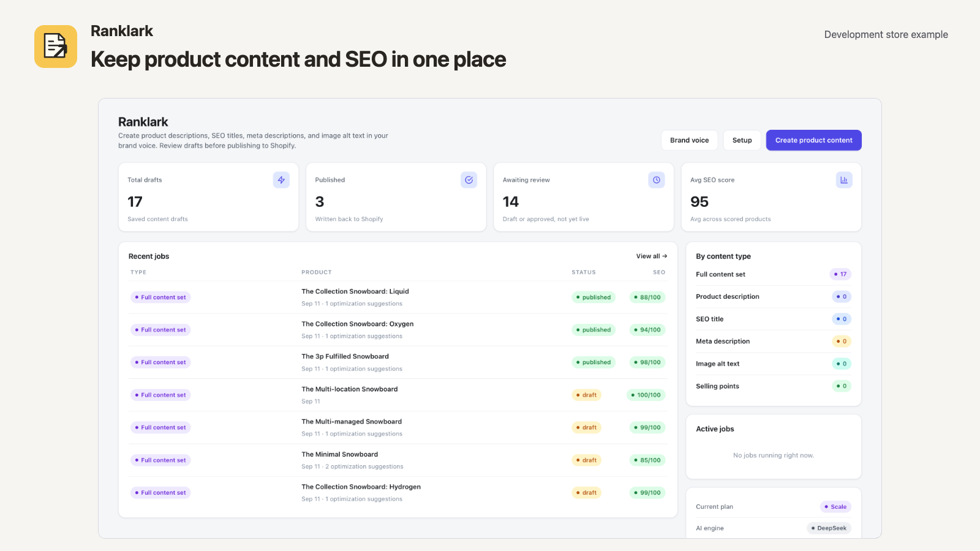Open the Setup page
Viewport: 980px width, 551px height.
(742, 140)
